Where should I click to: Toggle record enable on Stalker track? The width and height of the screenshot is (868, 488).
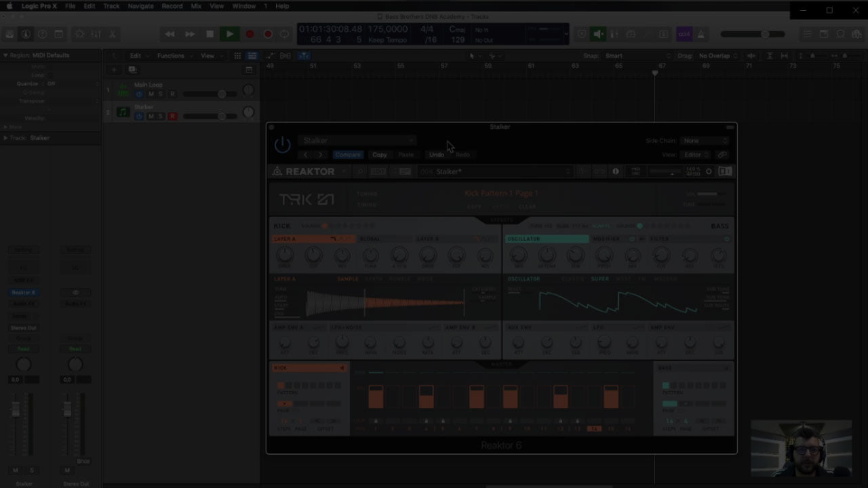(172, 116)
